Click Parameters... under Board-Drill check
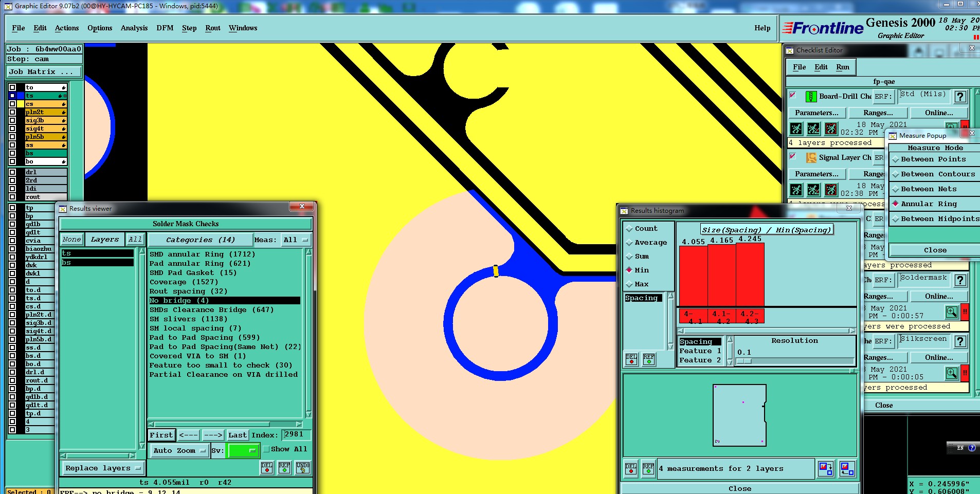This screenshot has width=980, height=494. 816,113
